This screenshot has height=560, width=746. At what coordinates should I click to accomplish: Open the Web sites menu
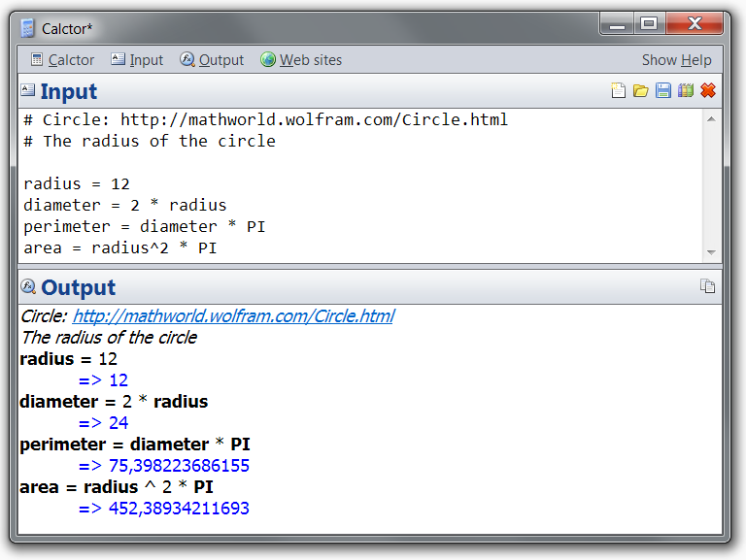(301, 60)
